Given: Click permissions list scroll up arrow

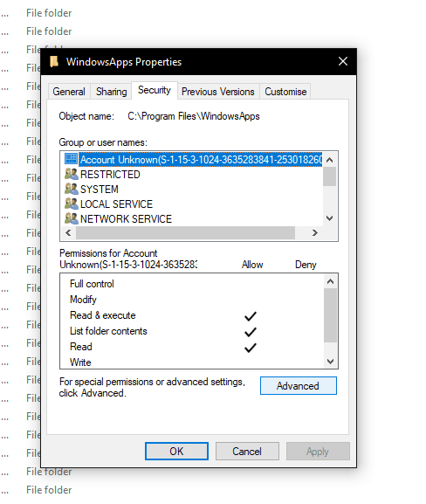Looking at the screenshot, I should (330, 281).
